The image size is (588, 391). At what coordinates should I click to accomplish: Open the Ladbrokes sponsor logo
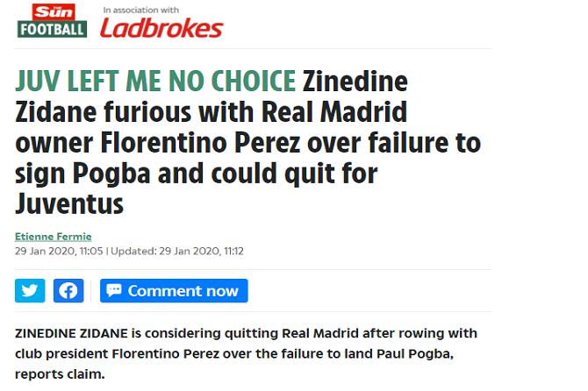click(161, 29)
